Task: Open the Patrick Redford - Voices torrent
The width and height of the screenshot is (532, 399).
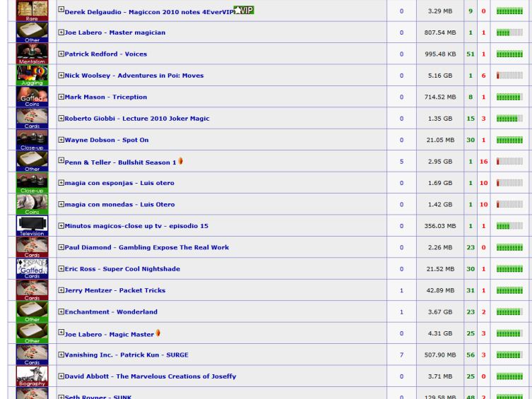Action: click(106, 54)
